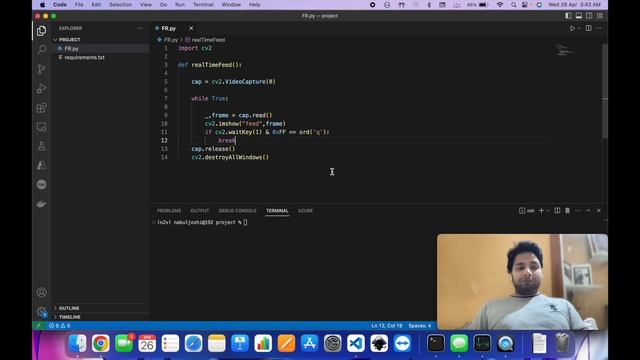This screenshot has width=640, height=360.
Task: Open the Source Control view
Action: pyautogui.click(x=41, y=69)
